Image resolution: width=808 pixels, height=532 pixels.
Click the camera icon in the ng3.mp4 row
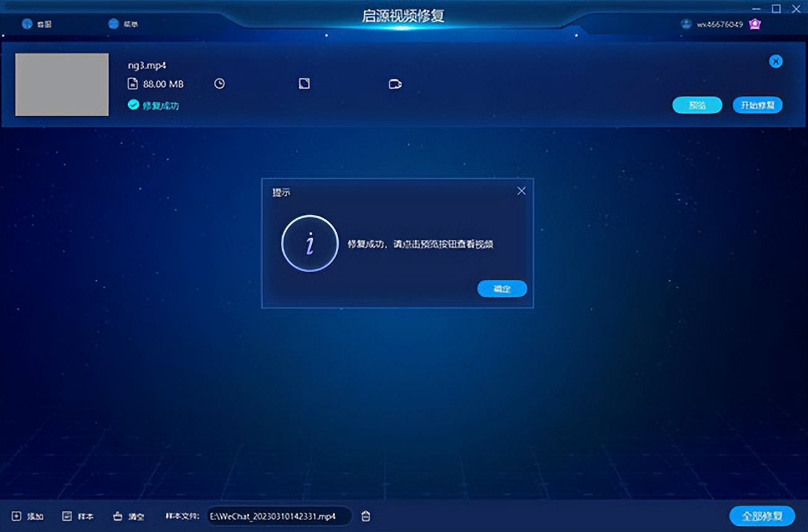[x=395, y=84]
